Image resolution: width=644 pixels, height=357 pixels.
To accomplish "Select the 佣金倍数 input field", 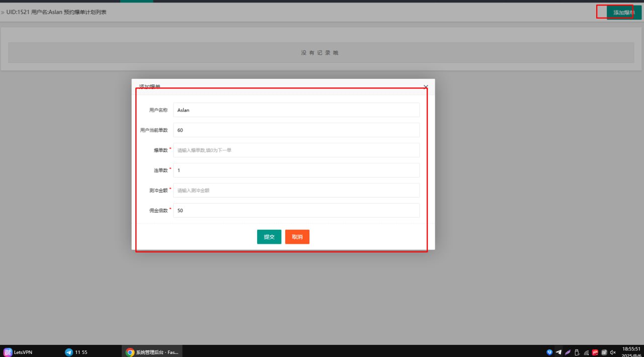I will pos(296,211).
